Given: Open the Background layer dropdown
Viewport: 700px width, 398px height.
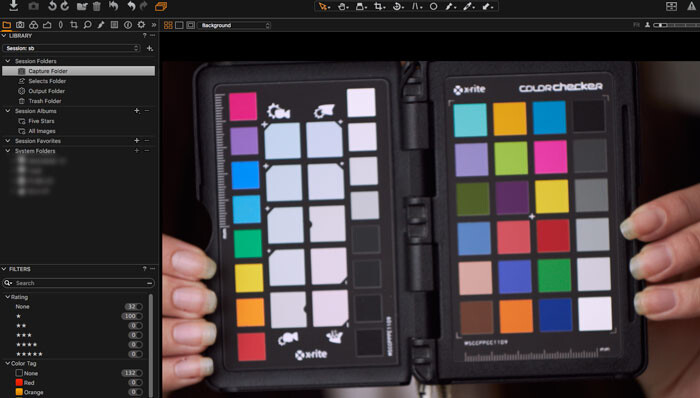Looking at the screenshot, I should click(x=234, y=25).
